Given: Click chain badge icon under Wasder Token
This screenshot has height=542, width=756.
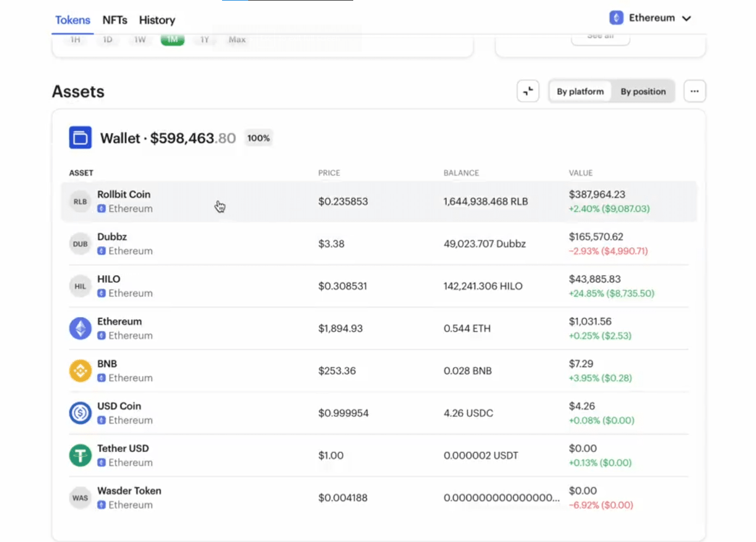Looking at the screenshot, I should [x=101, y=505].
